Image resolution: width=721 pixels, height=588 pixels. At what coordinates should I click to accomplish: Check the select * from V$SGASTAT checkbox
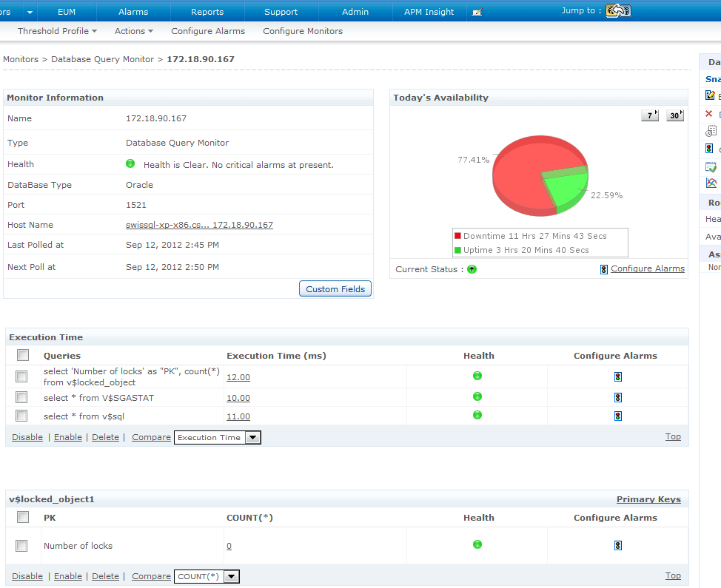click(21, 397)
